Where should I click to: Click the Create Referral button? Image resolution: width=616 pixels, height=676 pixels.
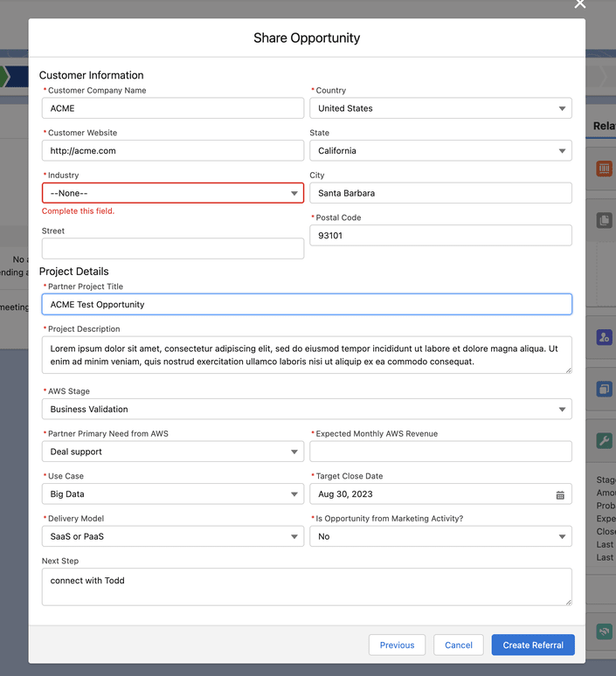(533, 645)
